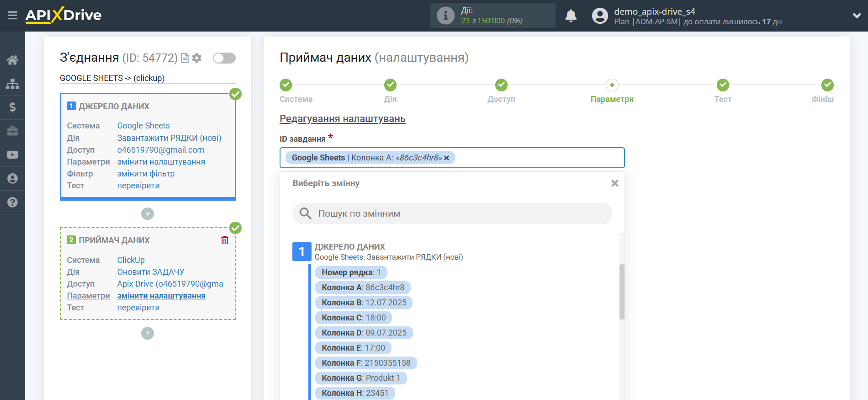Open Оновити ЗАДАЧУ action link
The height and width of the screenshot is (400, 868).
[x=151, y=272]
